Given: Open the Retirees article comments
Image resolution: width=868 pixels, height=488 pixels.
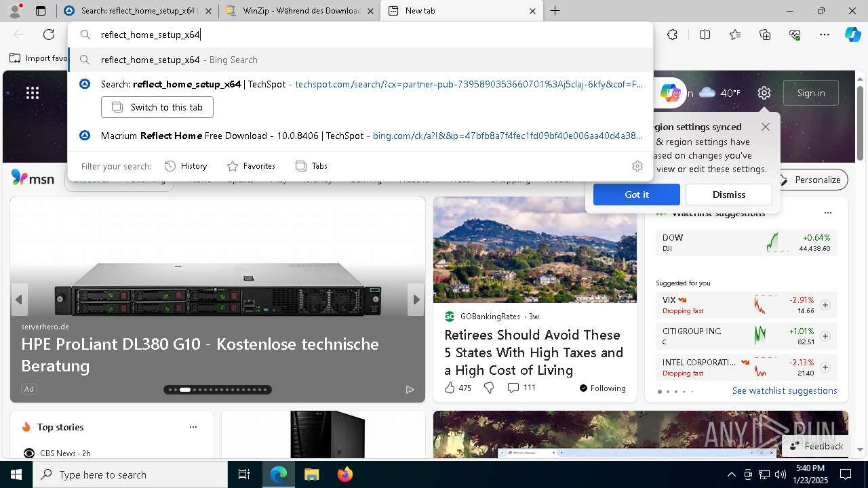Looking at the screenshot, I should pyautogui.click(x=521, y=388).
